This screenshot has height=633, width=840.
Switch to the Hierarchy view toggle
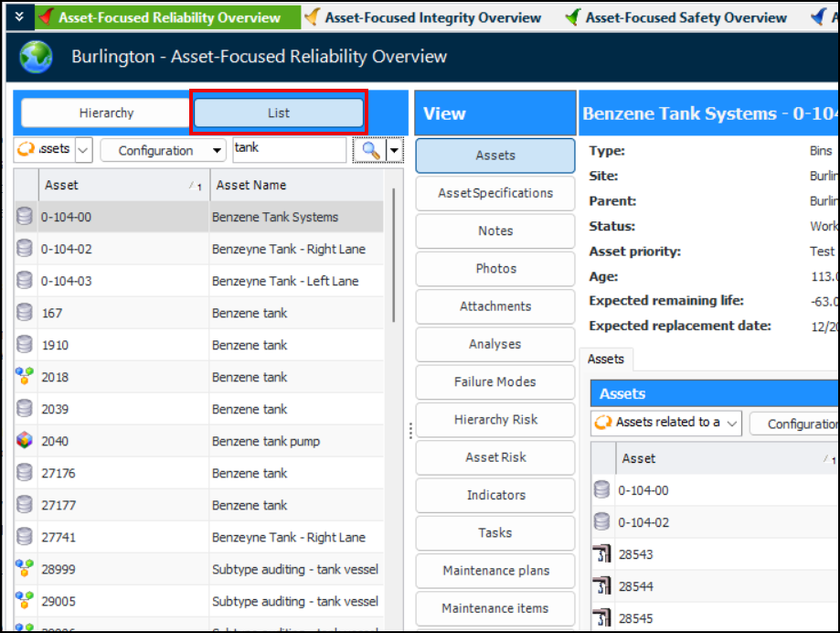point(106,113)
